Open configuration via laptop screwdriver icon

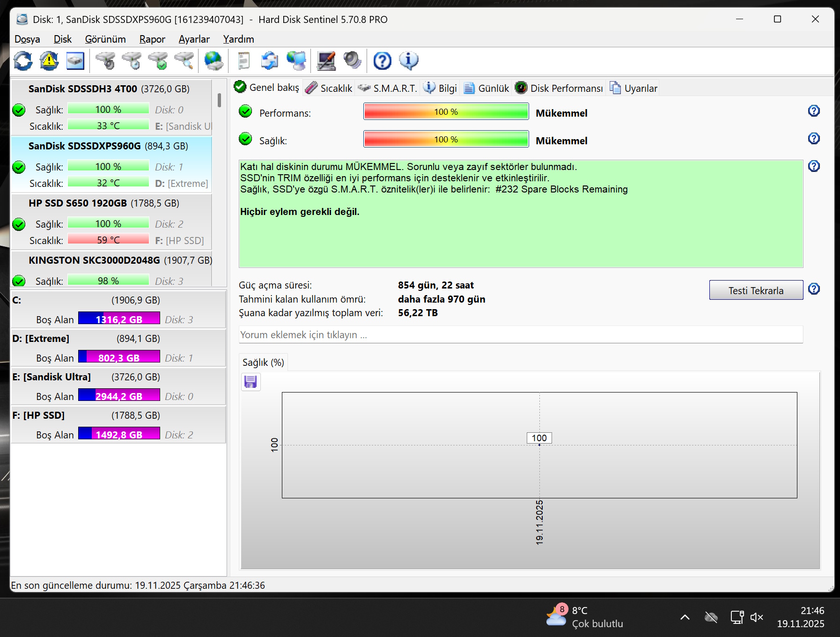coord(326,61)
